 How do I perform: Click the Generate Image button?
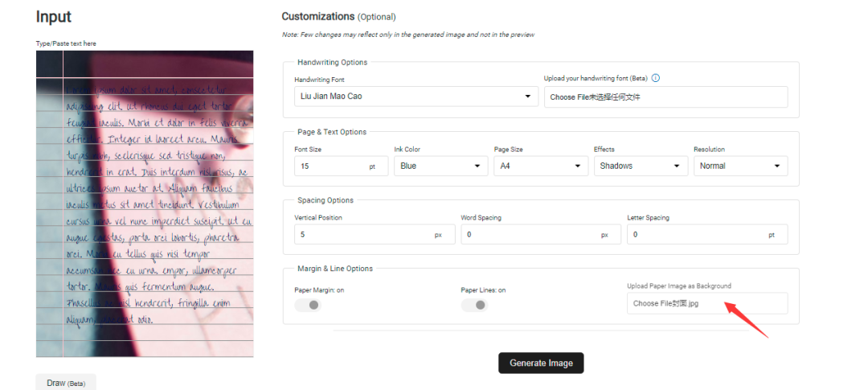[x=541, y=363]
